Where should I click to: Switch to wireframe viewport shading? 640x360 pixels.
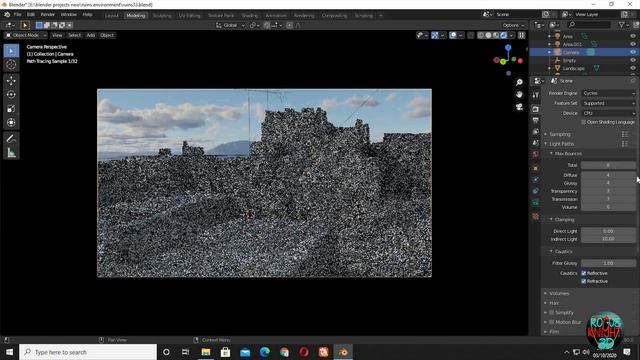pyautogui.click(x=481, y=36)
